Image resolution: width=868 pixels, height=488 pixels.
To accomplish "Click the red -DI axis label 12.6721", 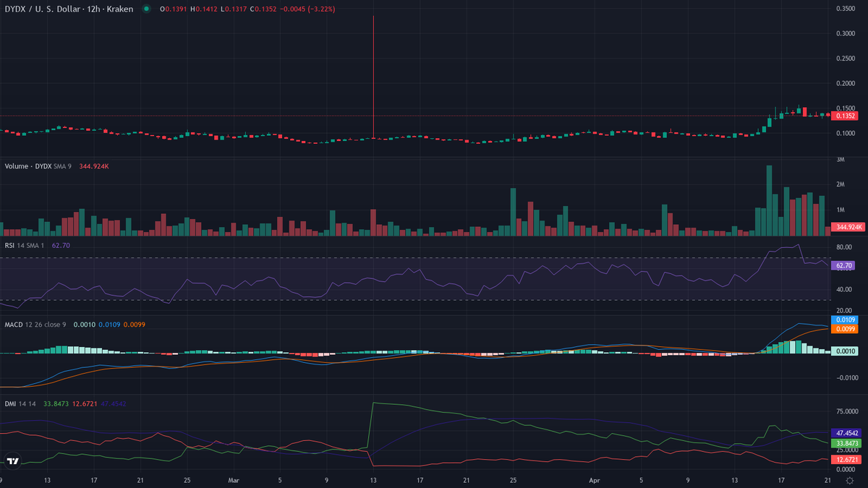I will [847, 460].
